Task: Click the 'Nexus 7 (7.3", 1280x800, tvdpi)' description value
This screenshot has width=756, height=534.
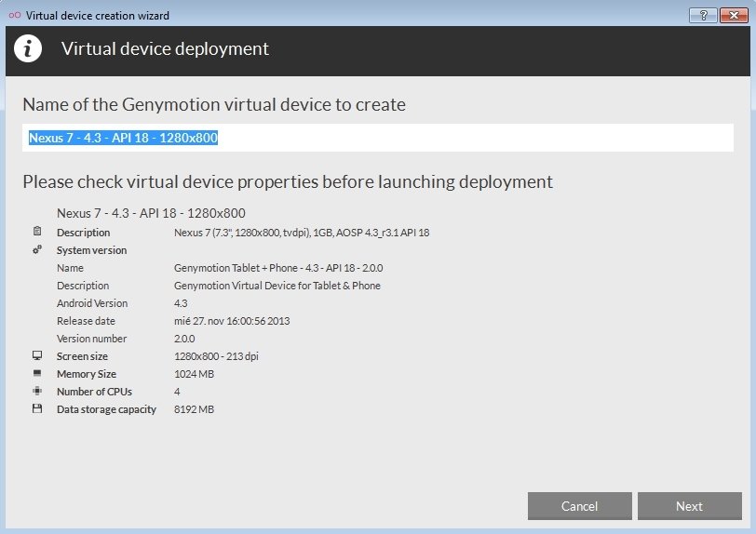Action: pos(302,233)
